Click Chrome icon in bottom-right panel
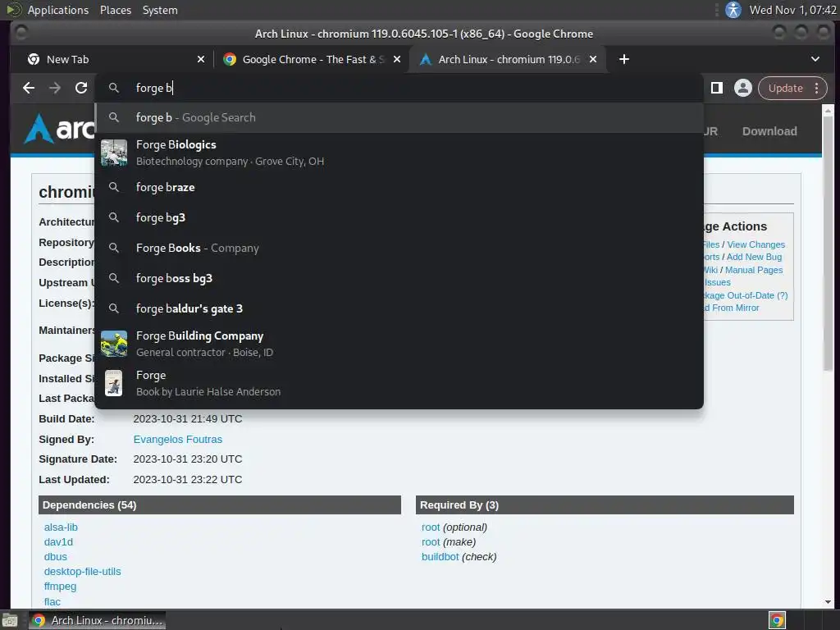This screenshot has height=630, width=840. 777,620
